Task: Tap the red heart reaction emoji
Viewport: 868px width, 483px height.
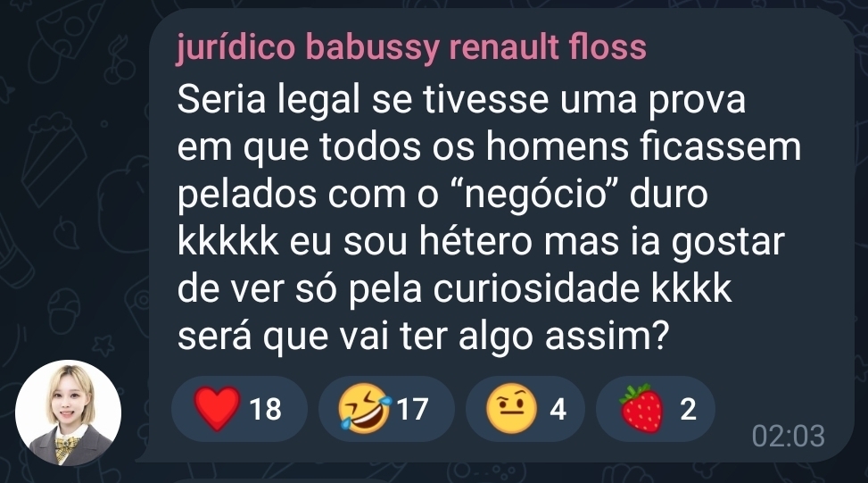Action: 217,409
